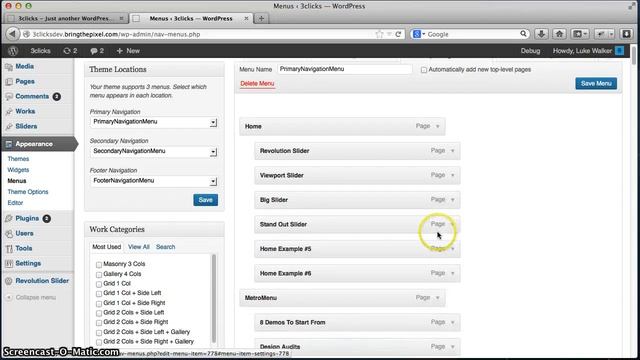Open Theme Options under Appearance

pyautogui.click(x=28, y=192)
